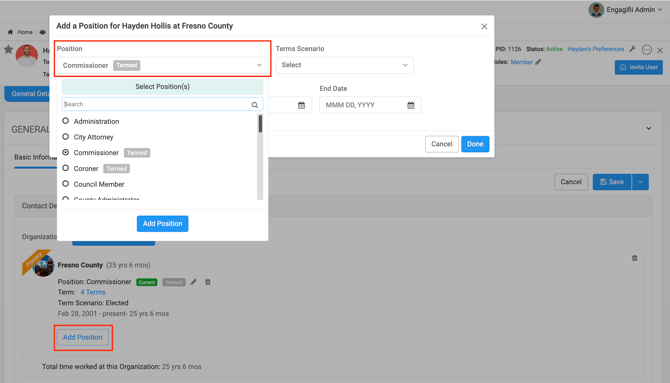Click Hayden's profile photo

[x=27, y=56]
